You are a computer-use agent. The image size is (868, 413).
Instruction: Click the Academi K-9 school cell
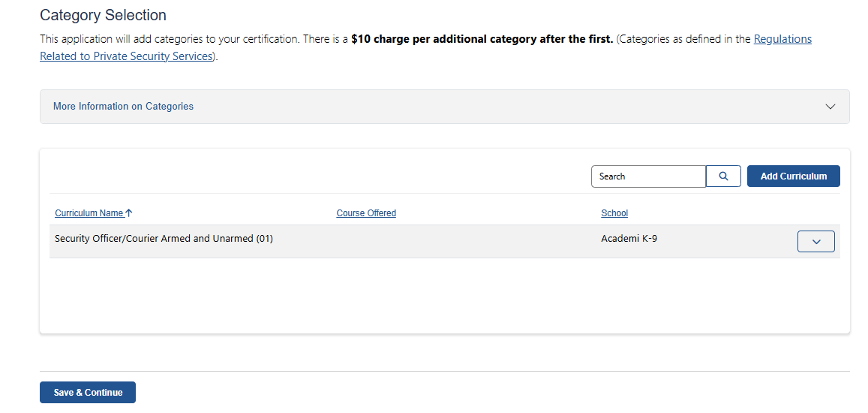pyautogui.click(x=629, y=239)
